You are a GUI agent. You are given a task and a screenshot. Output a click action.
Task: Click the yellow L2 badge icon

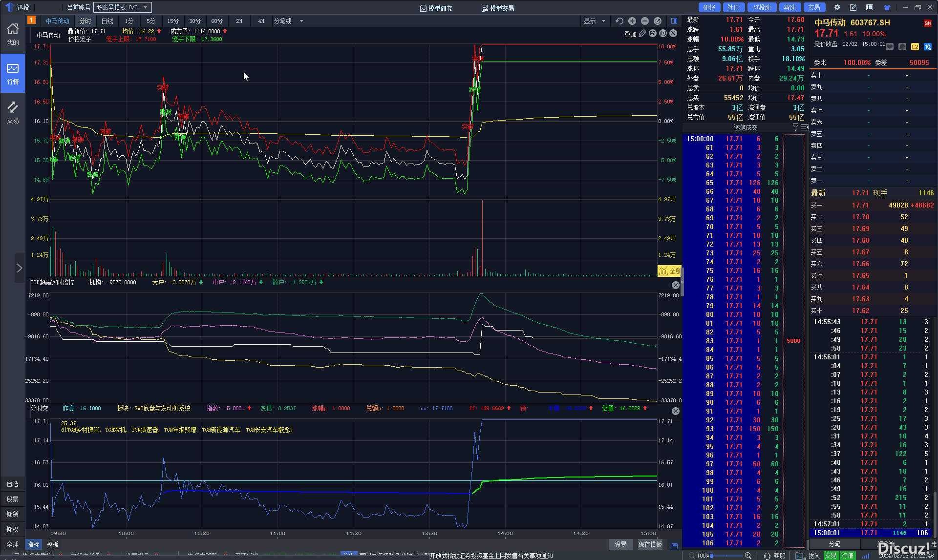coord(915,46)
